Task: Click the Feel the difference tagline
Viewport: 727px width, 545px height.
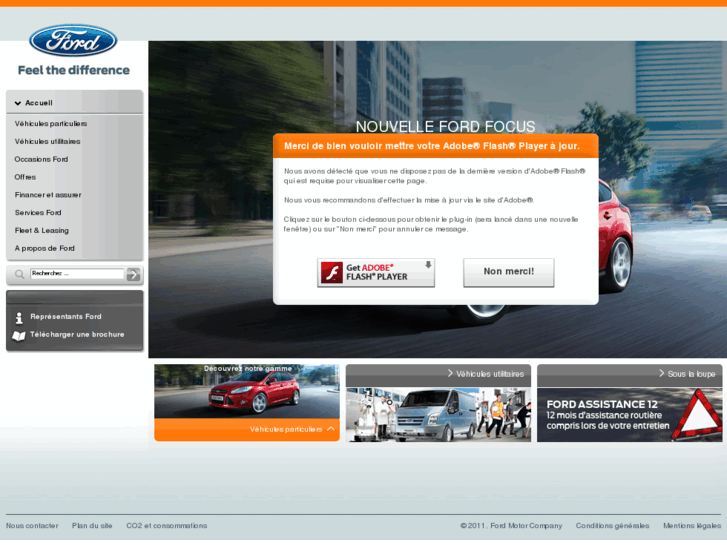Action: [x=74, y=70]
